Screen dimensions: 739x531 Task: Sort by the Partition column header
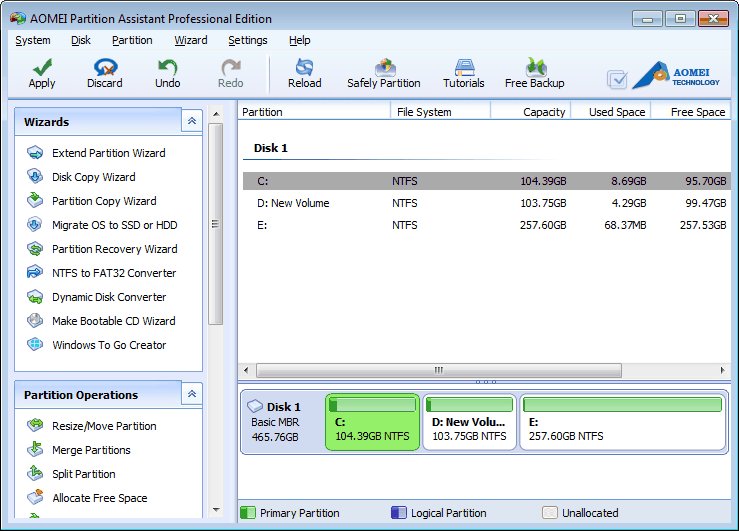[x=314, y=112]
